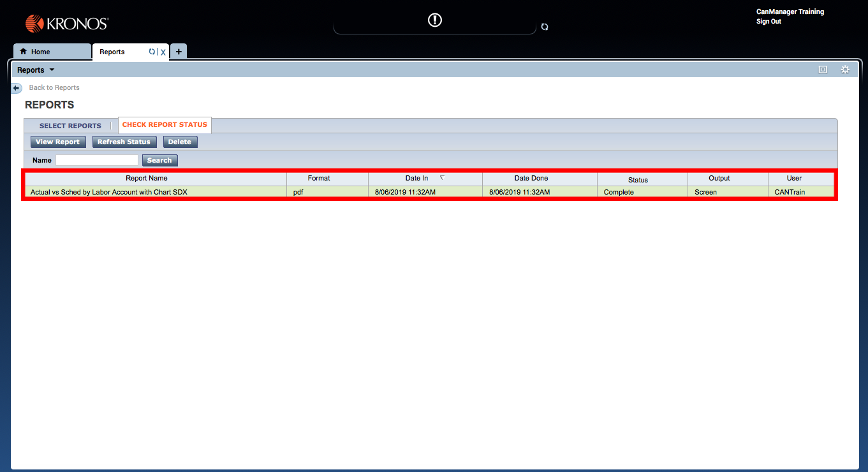The image size is (868, 472).
Task: Open the Reports workspace dropdown arrow
Action: pos(52,70)
